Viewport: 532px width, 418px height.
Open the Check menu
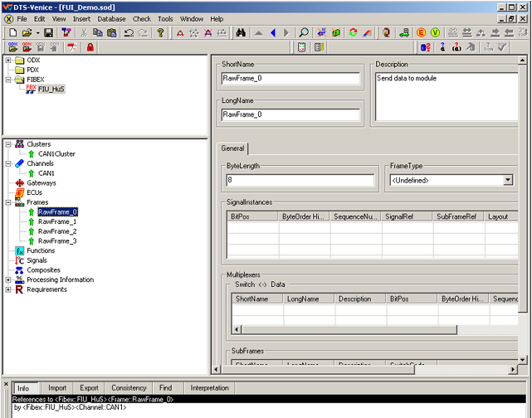(x=141, y=19)
